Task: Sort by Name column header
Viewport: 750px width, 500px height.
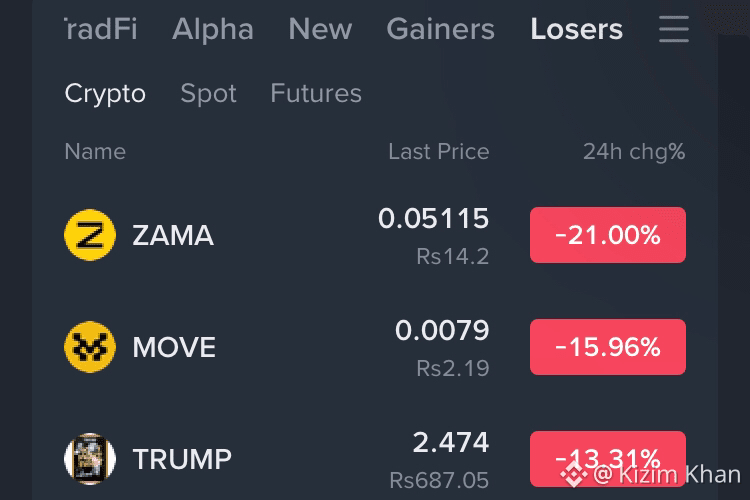Action: (95, 152)
